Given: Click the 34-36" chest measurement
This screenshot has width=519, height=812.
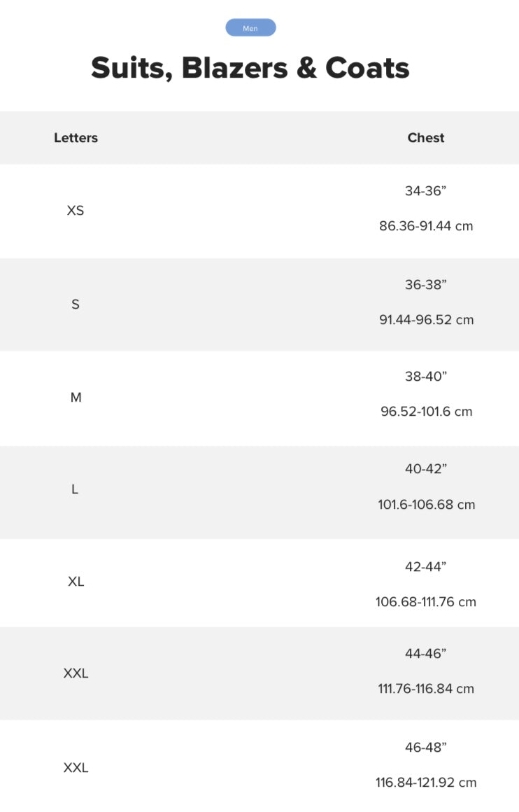Looking at the screenshot, I should click(426, 191).
